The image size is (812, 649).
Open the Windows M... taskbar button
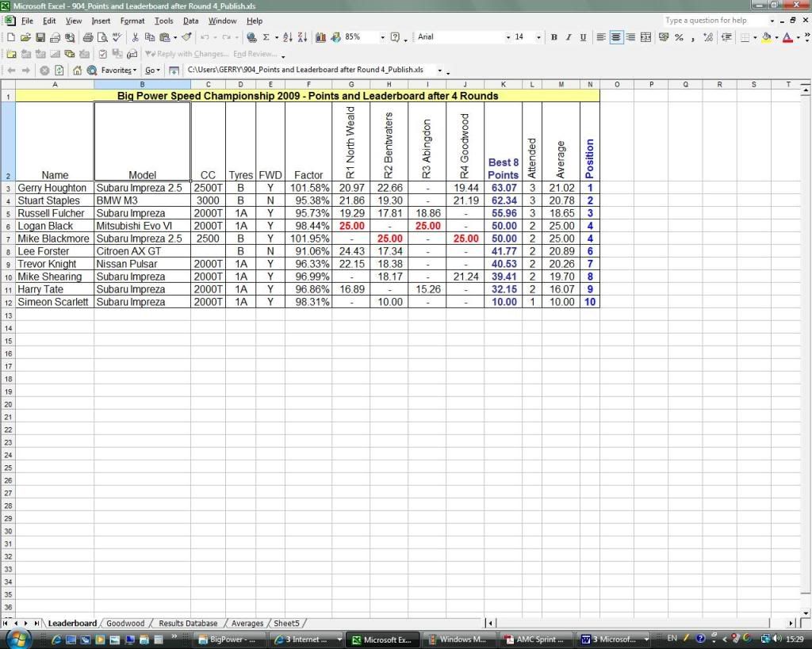(459, 639)
